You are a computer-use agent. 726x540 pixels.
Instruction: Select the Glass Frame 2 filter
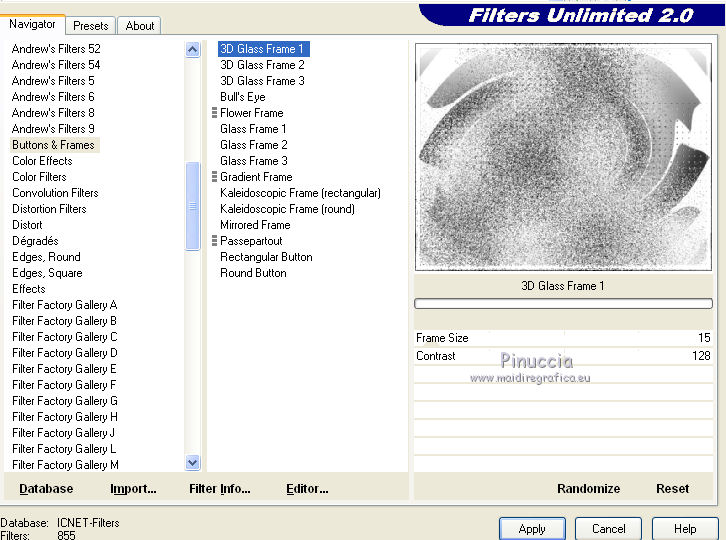tap(254, 144)
